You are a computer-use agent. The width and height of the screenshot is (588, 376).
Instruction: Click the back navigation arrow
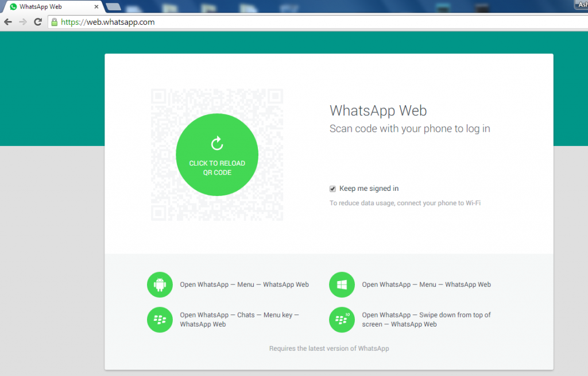(7, 22)
